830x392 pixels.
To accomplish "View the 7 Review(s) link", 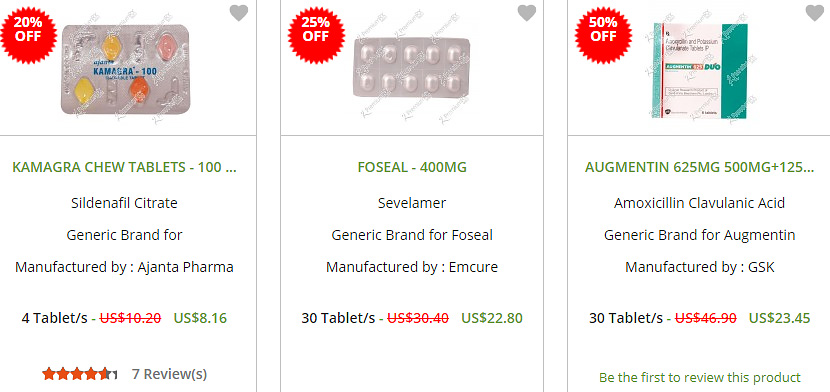I will (169, 375).
